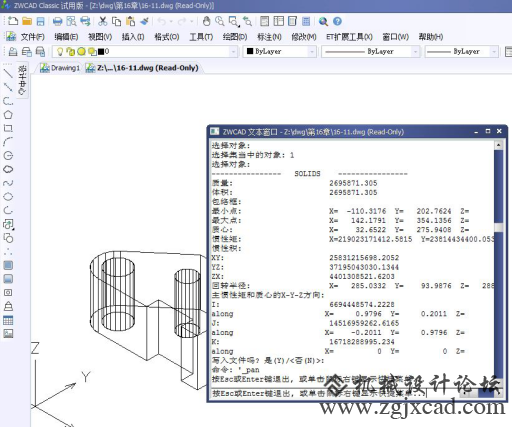This screenshot has height=428, width=512.
Task: Open Help with the question mark icon
Action: (x=337, y=21)
